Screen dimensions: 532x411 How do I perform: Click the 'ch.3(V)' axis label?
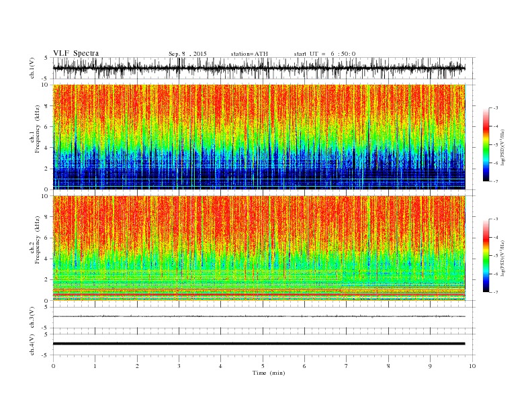coord(32,318)
